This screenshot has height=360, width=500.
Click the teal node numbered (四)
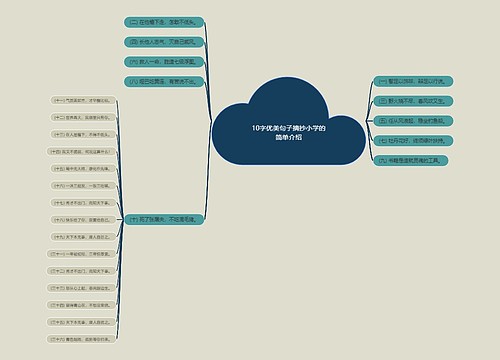click(x=164, y=42)
